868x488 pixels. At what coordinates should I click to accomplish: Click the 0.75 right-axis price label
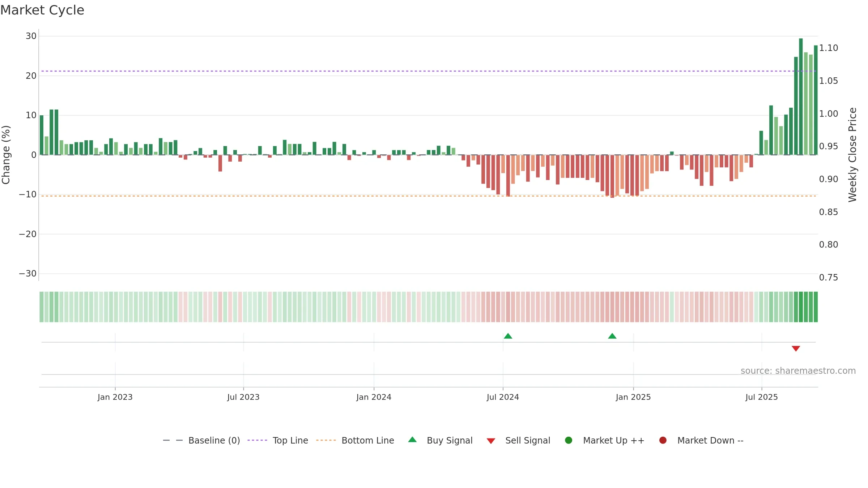pyautogui.click(x=829, y=278)
